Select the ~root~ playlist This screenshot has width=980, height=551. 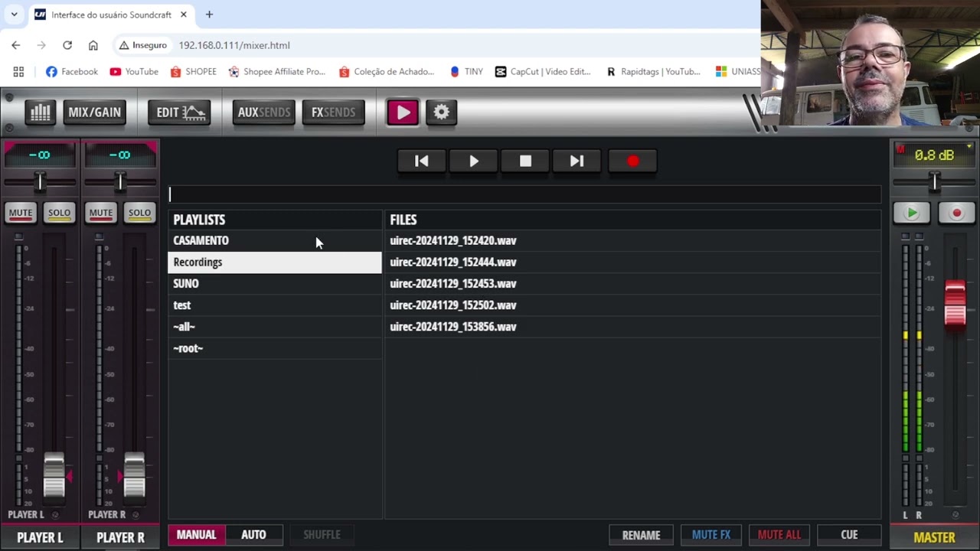275,348
